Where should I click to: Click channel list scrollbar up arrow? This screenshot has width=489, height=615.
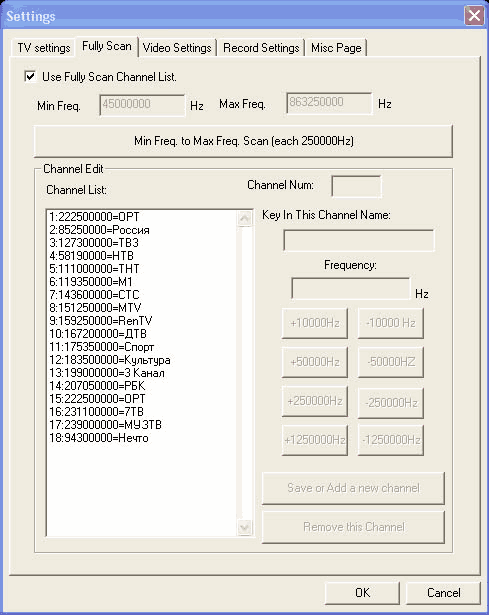coord(245,218)
